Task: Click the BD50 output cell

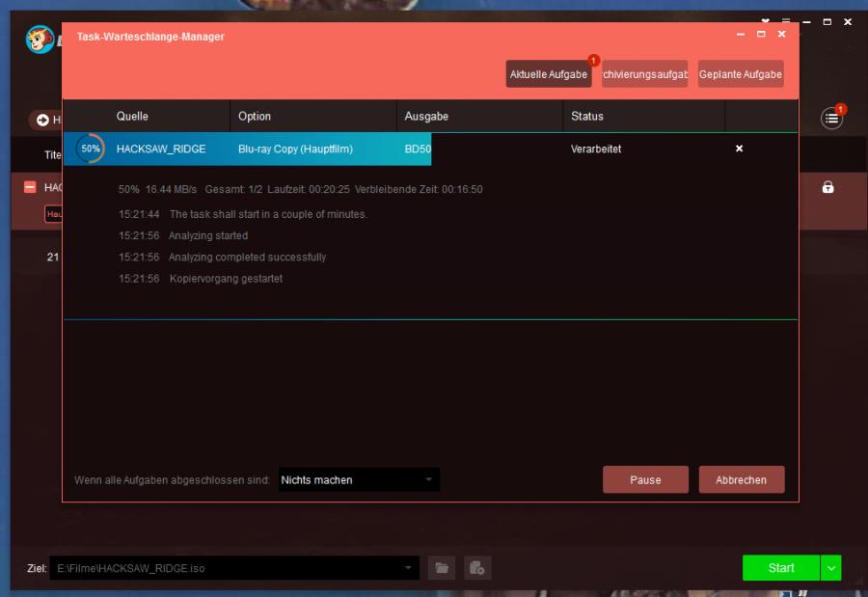Action: coord(418,149)
